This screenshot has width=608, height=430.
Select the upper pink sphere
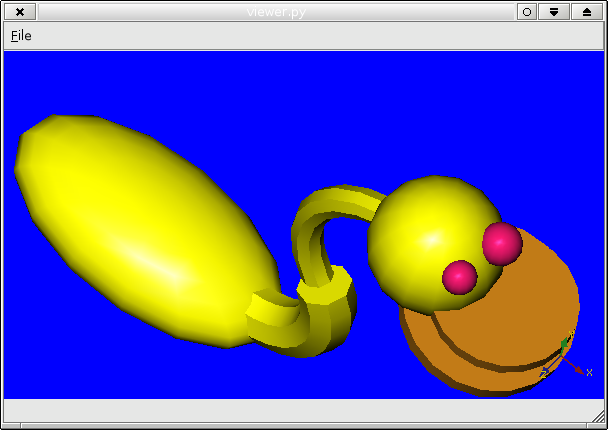point(502,243)
